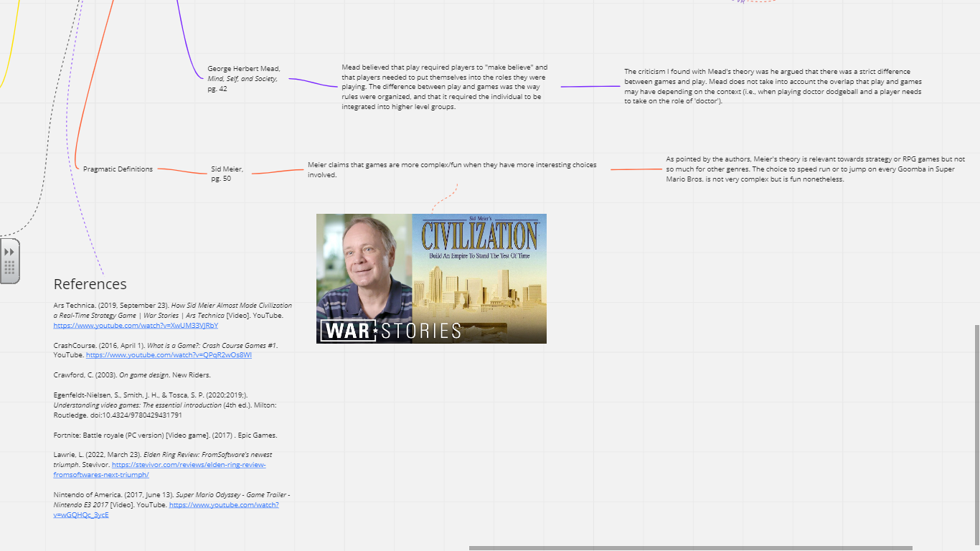
Task: Select the 'Mead believed that play required' node
Action: coord(445,87)
